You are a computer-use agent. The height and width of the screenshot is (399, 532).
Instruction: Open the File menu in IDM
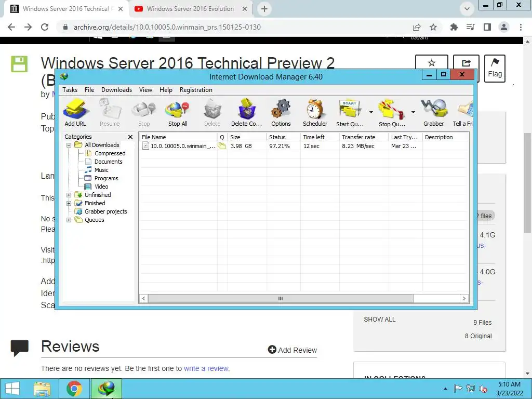point(89,90)
